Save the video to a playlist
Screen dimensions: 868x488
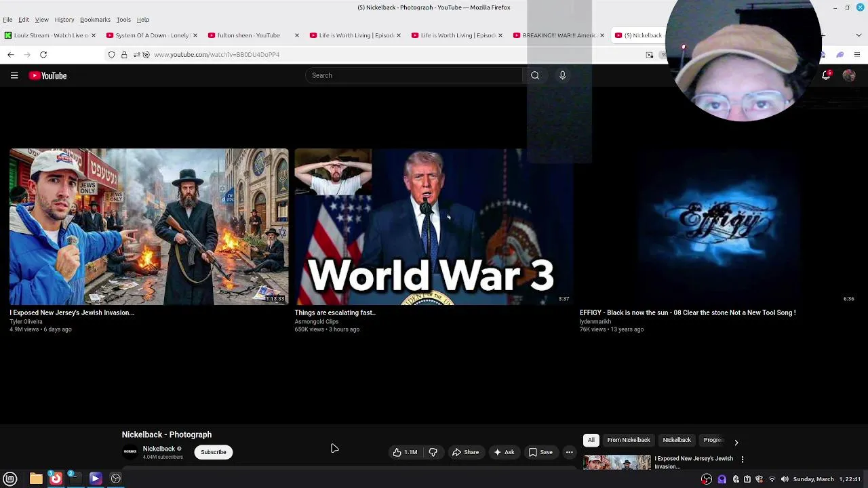click(540, 452)
